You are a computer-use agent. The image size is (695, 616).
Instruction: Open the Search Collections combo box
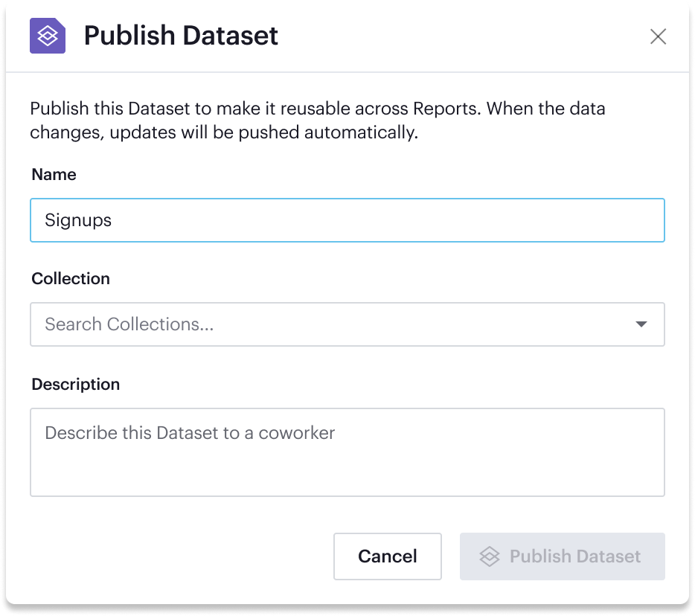point(347,324)
